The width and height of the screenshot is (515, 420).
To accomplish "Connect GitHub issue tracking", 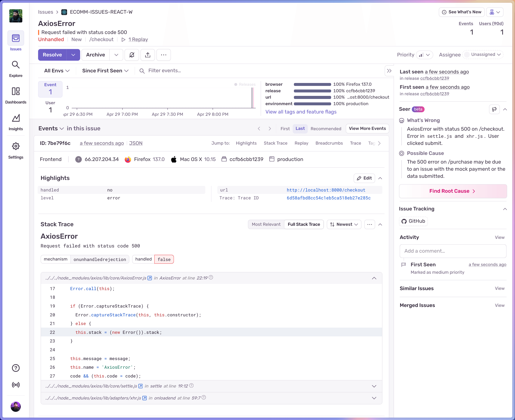I will click(413, 221).
